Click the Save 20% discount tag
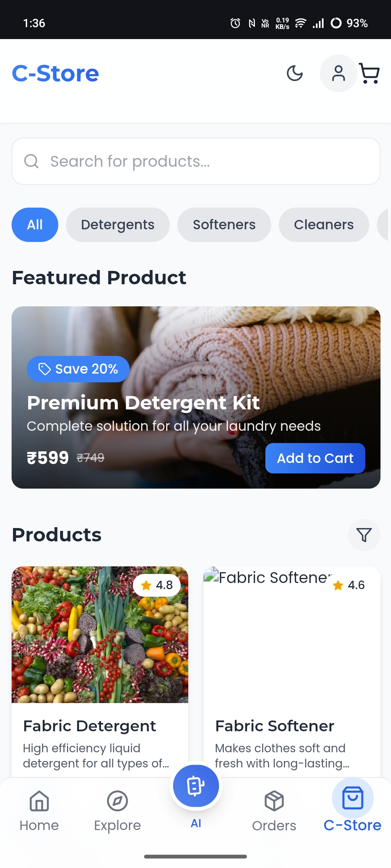The image size is (391, 868). click(x=78, y=369)
